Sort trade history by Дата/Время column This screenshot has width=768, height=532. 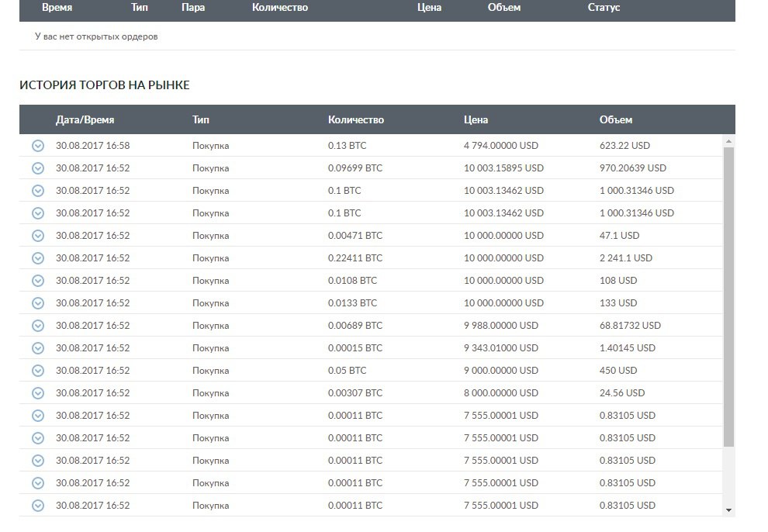click(85, 120)
